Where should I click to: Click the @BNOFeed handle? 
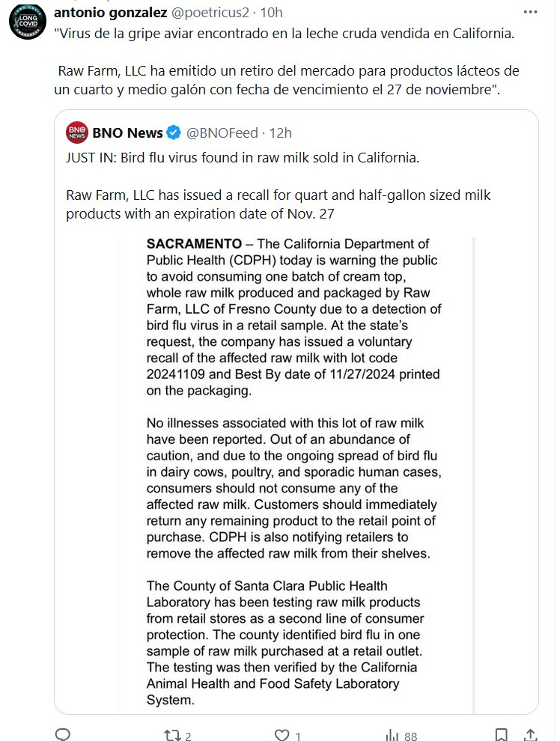pyautogui.click(x=222, y=133)
